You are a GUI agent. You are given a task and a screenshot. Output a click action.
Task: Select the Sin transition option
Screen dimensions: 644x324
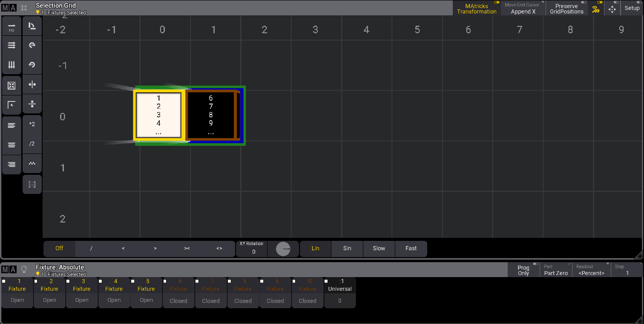[347, 249]
